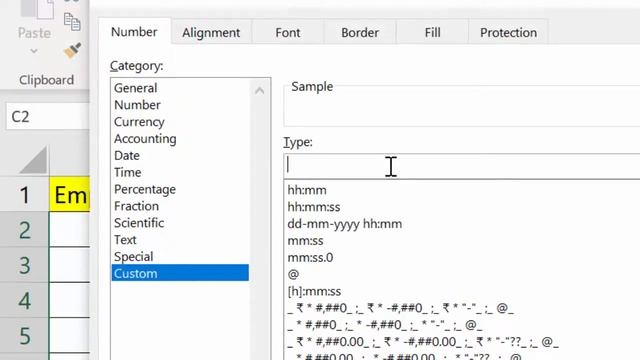Switch to the Border tab
The width and height of the screenshot is (640, 360).
[360, 33]
